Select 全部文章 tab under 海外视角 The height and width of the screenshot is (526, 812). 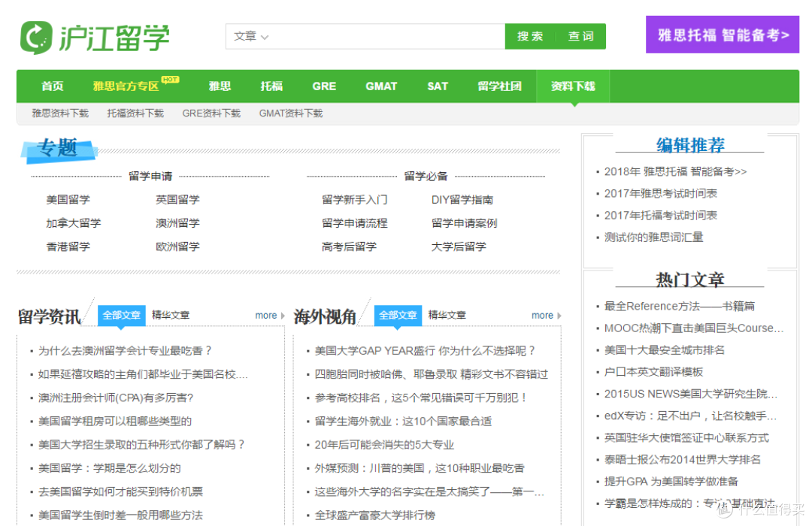pos(398,316)
